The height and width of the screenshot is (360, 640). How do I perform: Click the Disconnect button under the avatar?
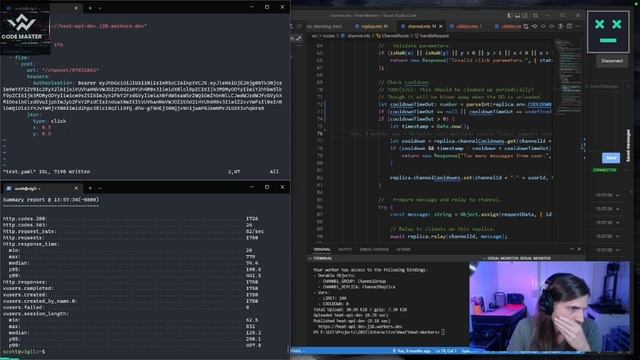tap(612, 61)
